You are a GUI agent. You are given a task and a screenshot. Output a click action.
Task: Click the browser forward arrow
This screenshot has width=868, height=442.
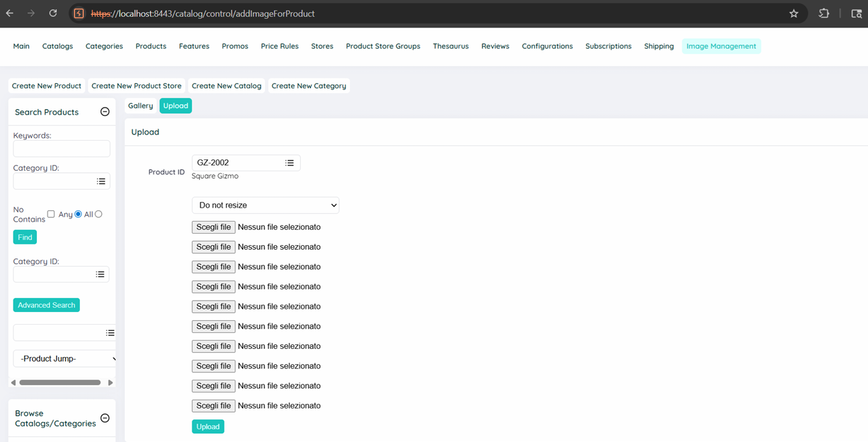pos(32,13)
